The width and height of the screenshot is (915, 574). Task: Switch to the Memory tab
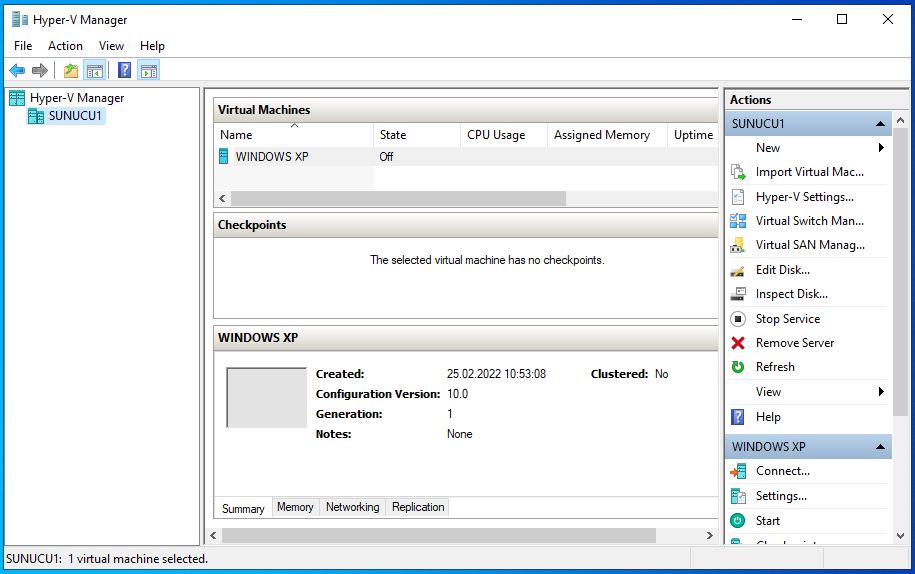[x=295, y=507]
